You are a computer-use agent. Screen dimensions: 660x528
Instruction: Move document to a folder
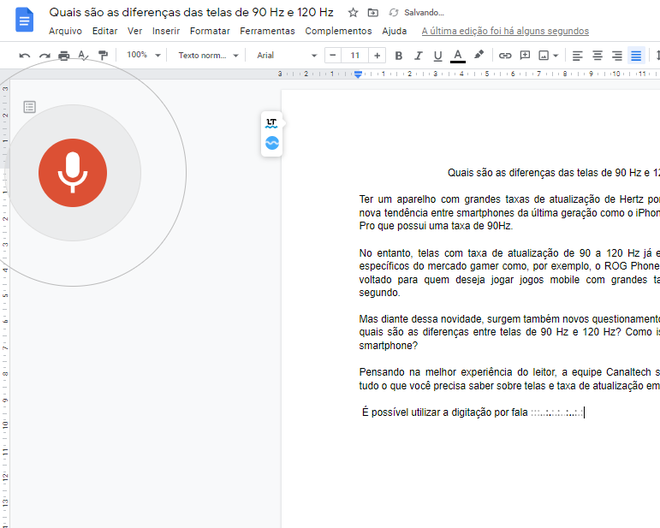pos(373,13)
